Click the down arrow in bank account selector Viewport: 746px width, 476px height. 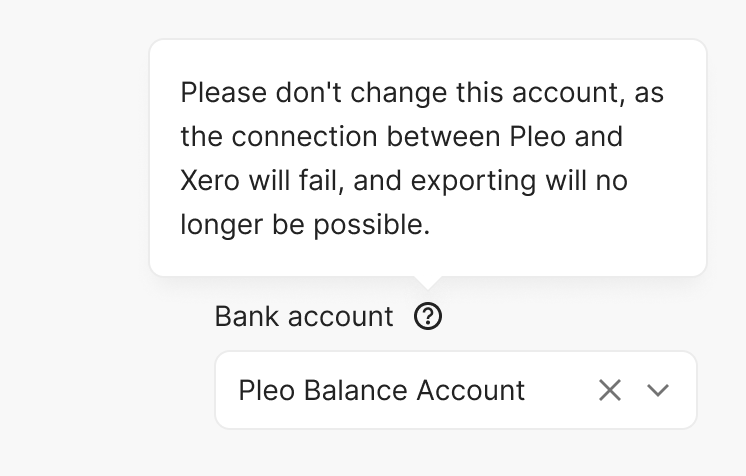[x=658, y=390]
